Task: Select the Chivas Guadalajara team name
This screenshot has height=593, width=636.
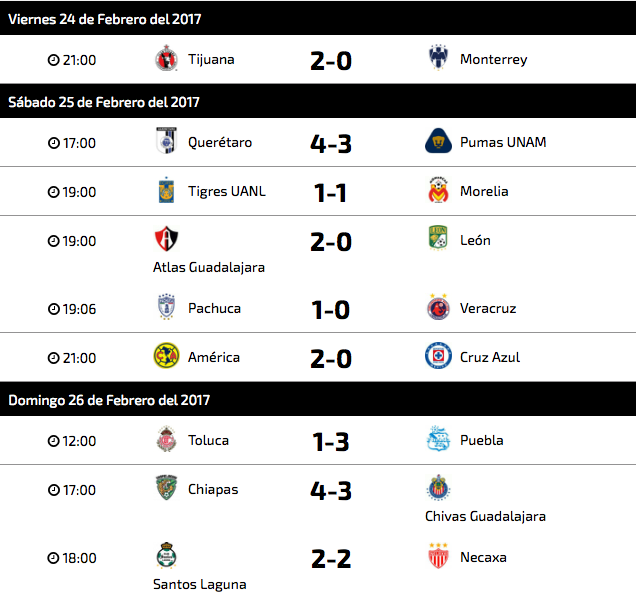Action: pyautogui.click(x=486, y=516)
